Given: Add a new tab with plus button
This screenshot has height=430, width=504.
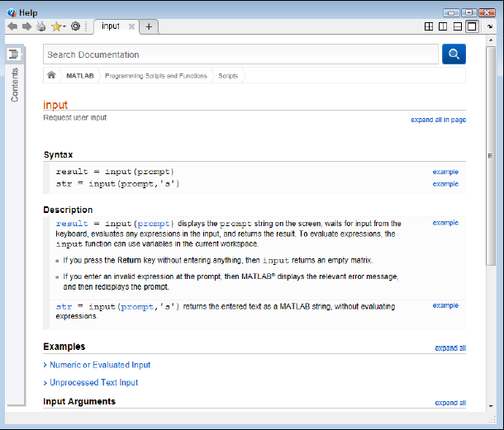Looking at the screenshot, I should 149,26.
